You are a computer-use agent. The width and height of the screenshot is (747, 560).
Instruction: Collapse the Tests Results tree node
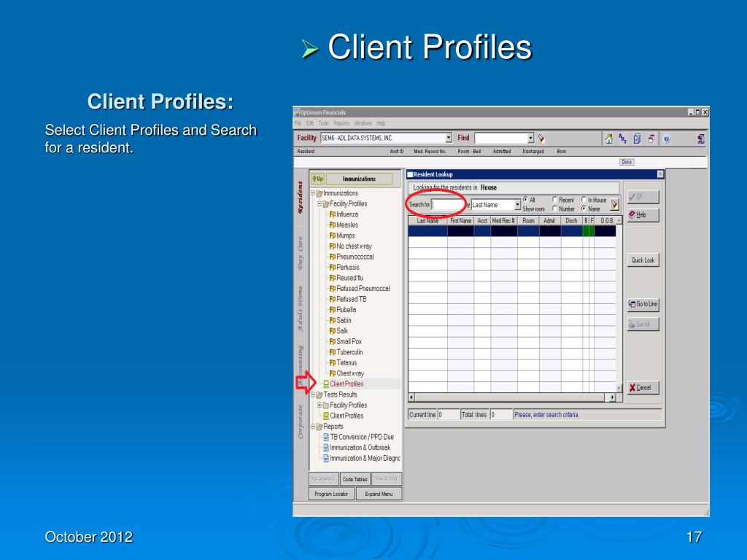point(313,394)
